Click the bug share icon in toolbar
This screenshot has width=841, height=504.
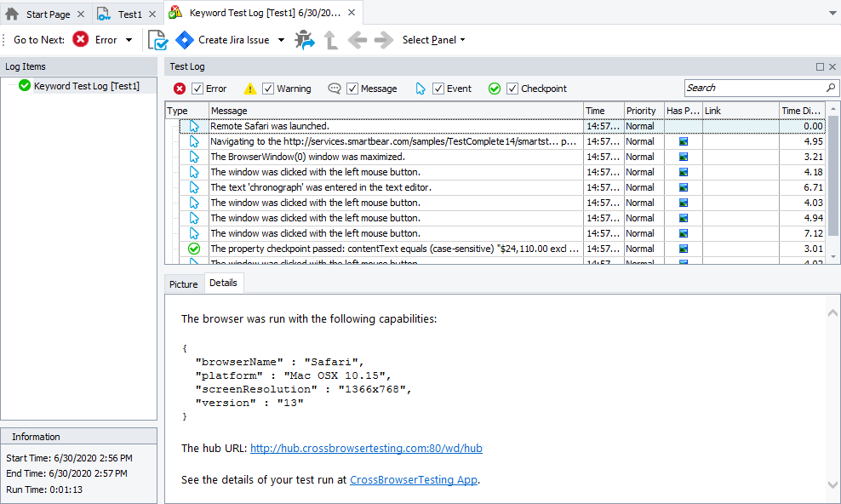(x=304, y=40)
